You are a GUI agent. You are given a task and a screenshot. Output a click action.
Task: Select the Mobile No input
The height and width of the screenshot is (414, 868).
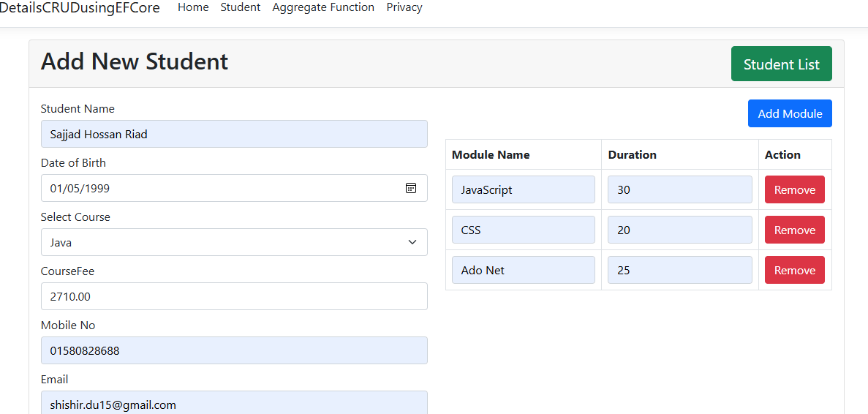click(234, 350)
